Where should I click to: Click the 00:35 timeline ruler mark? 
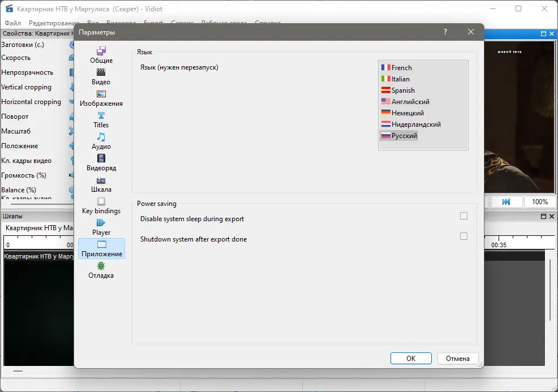coord(499,245)
